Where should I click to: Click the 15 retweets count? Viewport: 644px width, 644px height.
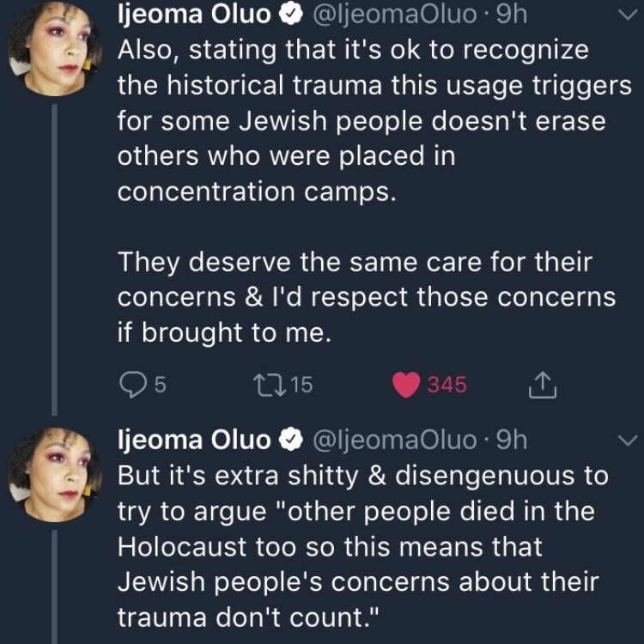click(x=301, y=386)
